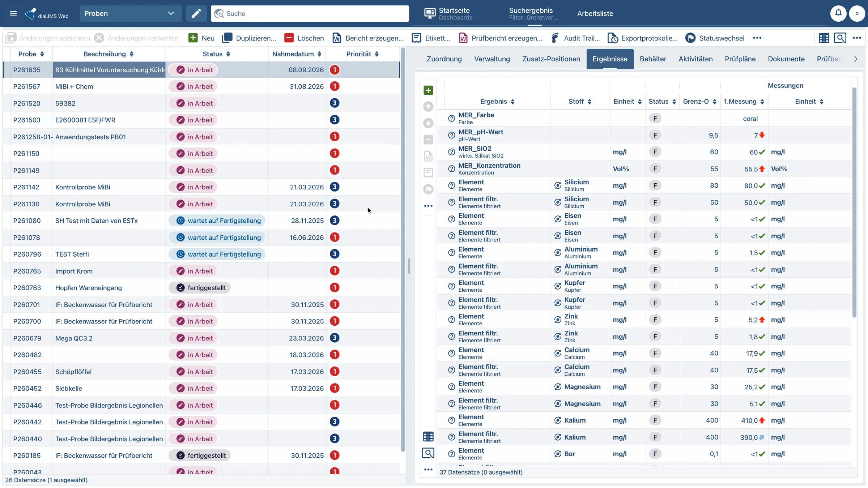The image size is (868, 488).
Task: Click fertiggestellt status of Hopfen Wareneingang
Action: [x=200, y=288]
